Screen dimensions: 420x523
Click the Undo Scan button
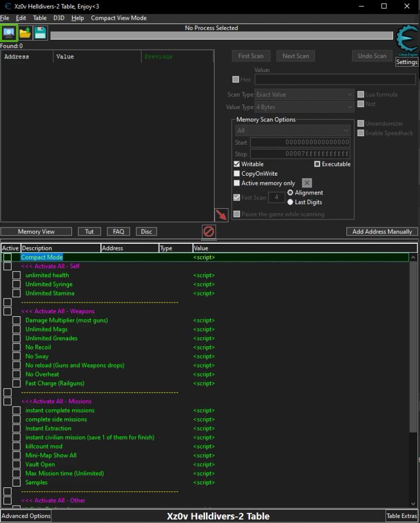click(x=372, y=56)
